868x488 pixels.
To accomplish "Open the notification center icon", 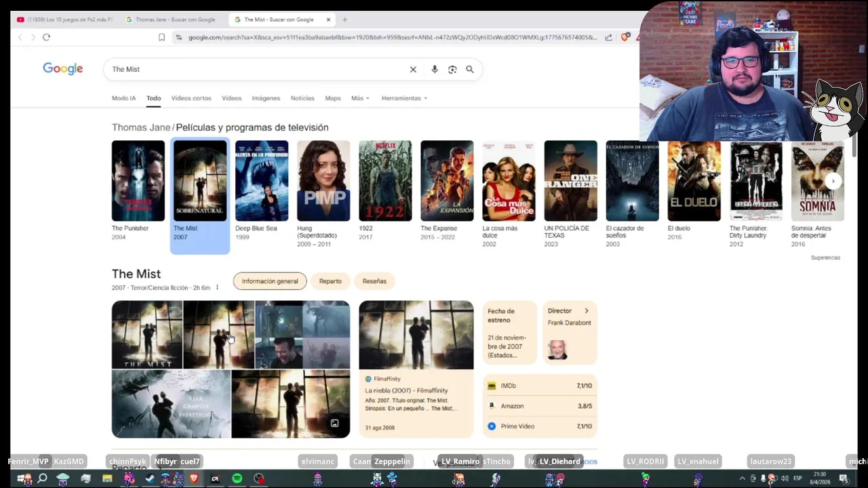I will [x=844, y=479].
